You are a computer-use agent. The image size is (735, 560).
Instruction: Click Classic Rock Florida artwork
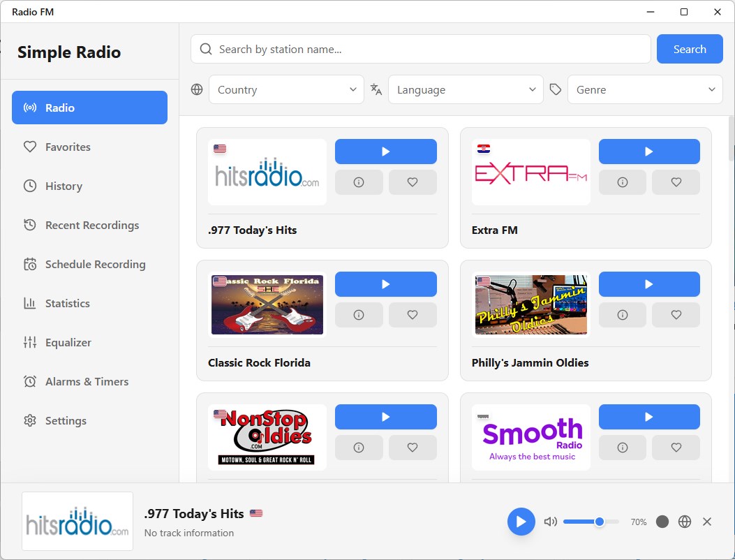click(x=267, y=304)
